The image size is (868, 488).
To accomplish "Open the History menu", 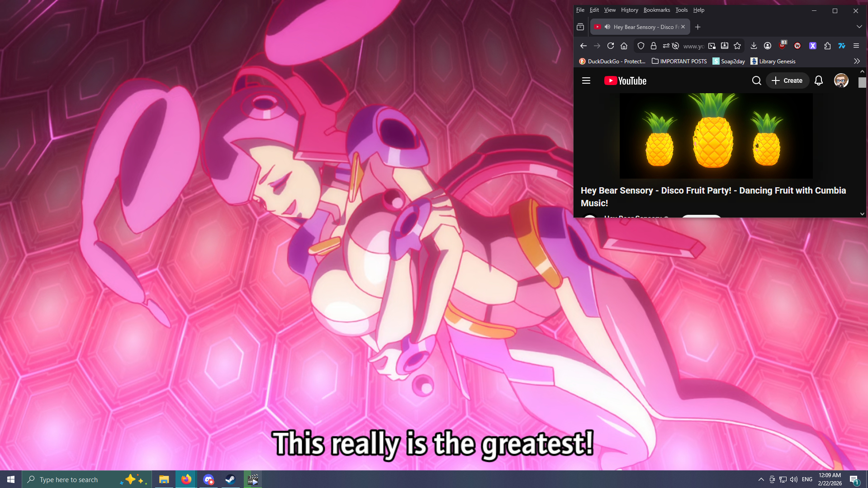I will [x=629, y=10].
